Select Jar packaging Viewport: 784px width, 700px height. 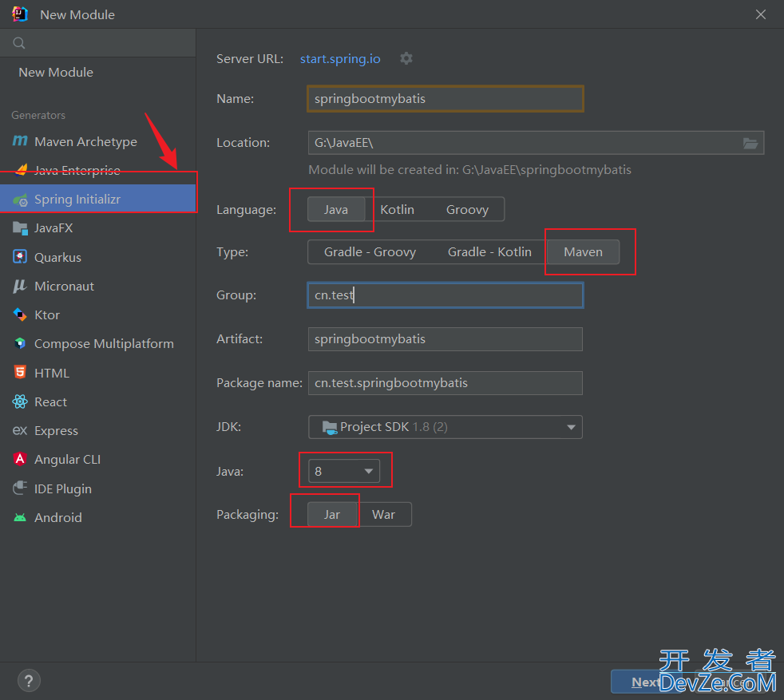pyautogui.click(x=332, y=515)
